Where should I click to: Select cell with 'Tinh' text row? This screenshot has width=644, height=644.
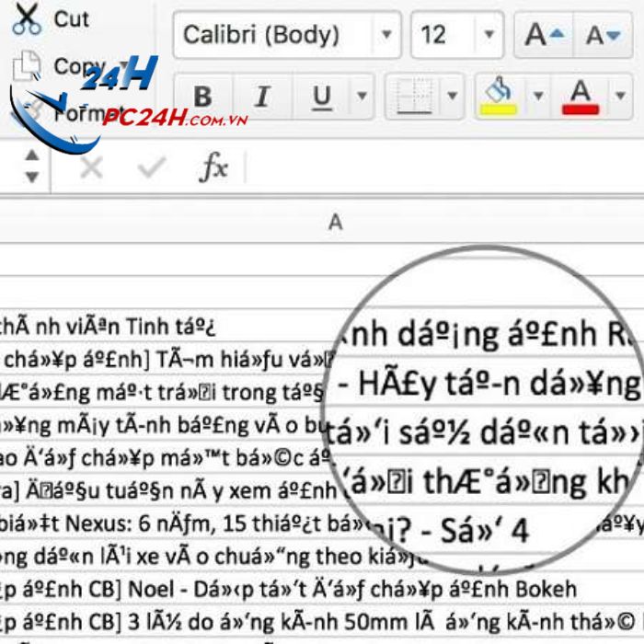322,326
